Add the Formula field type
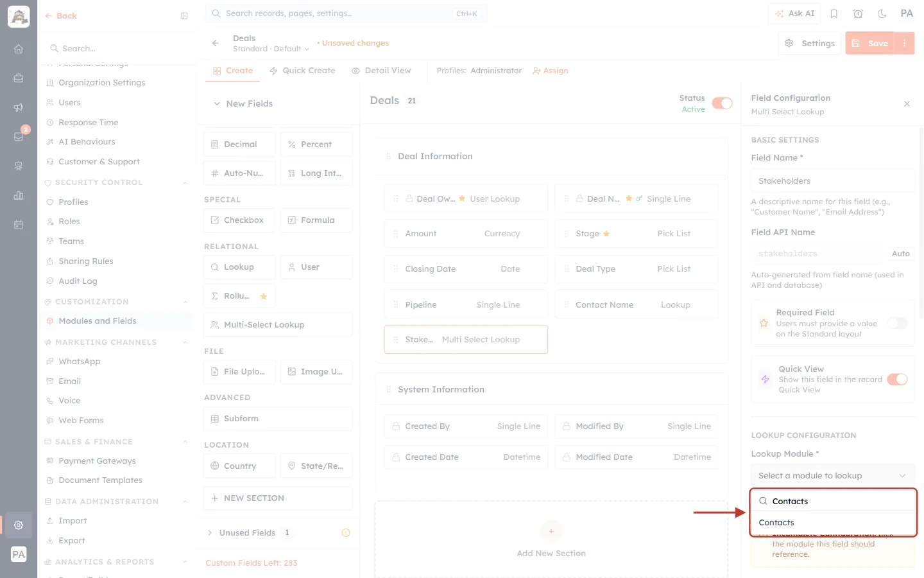Viewport: 924px width, 578px height. click(316, 220)
